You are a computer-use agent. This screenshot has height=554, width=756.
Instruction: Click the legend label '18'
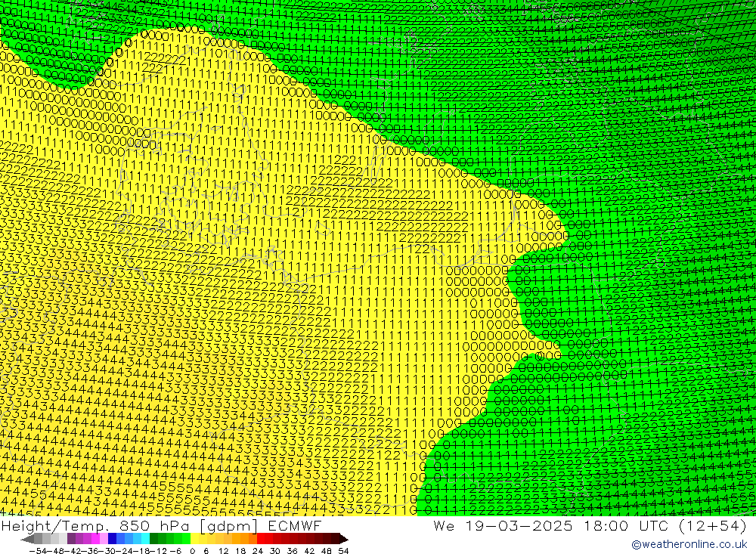[x=240, y=551]
